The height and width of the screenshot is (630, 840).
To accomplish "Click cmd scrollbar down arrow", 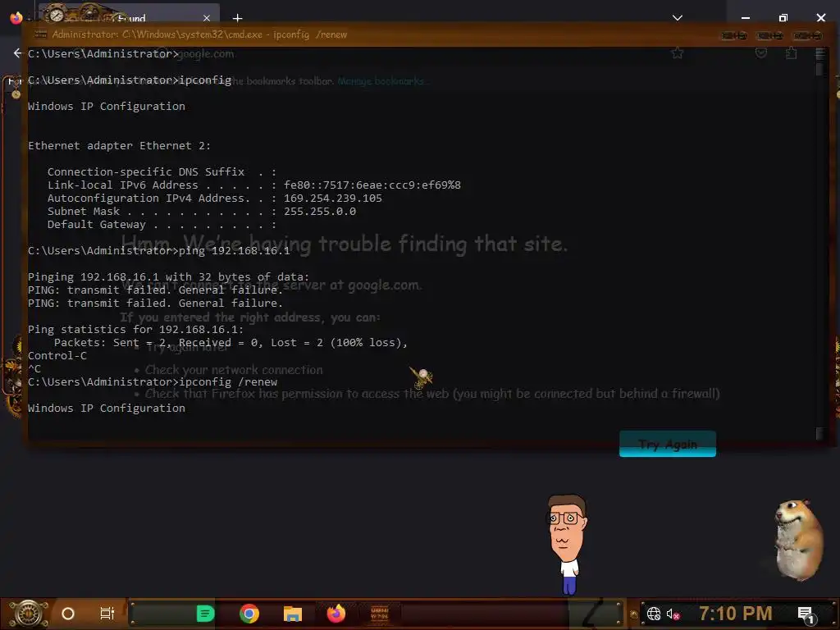I will (819, 433).
